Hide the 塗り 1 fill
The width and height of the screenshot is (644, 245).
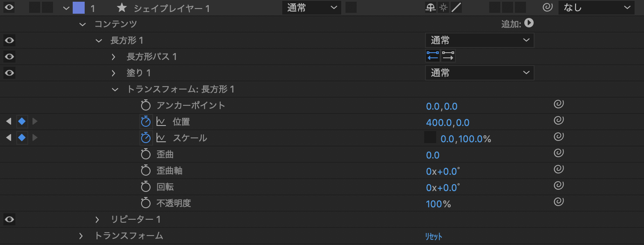pos(9,73)
